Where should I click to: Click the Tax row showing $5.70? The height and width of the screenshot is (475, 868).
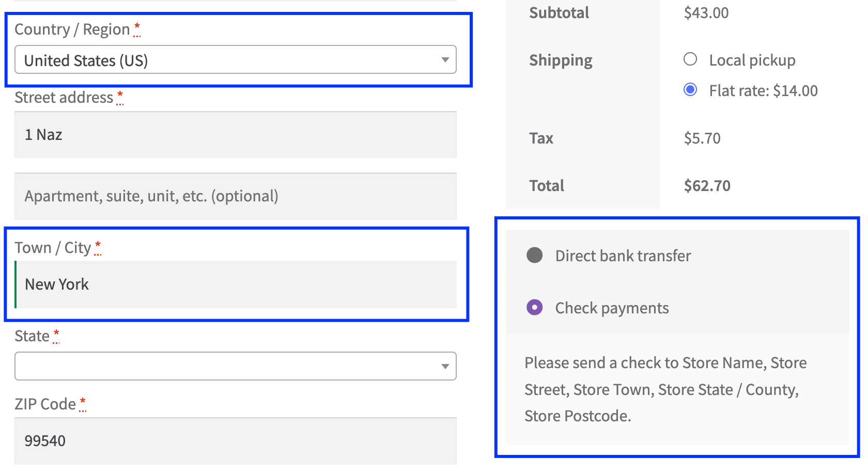click(x=702, y=138)
